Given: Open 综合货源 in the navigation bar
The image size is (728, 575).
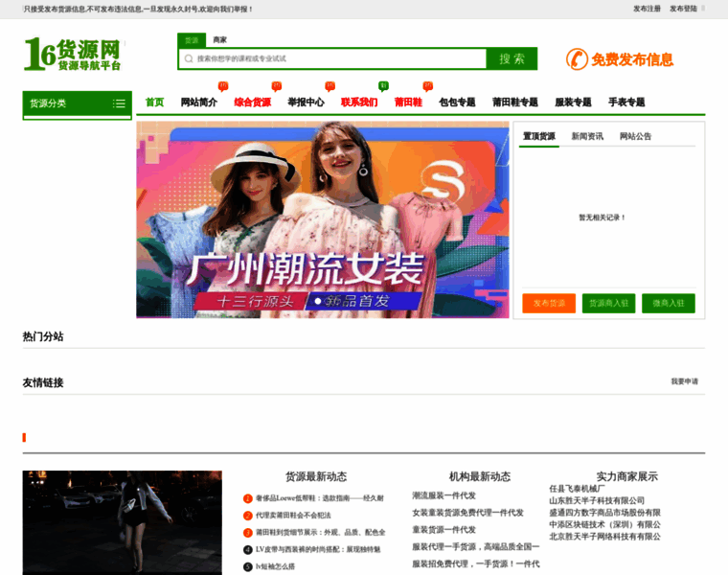Looking at the screenshot, I should 252,103.
